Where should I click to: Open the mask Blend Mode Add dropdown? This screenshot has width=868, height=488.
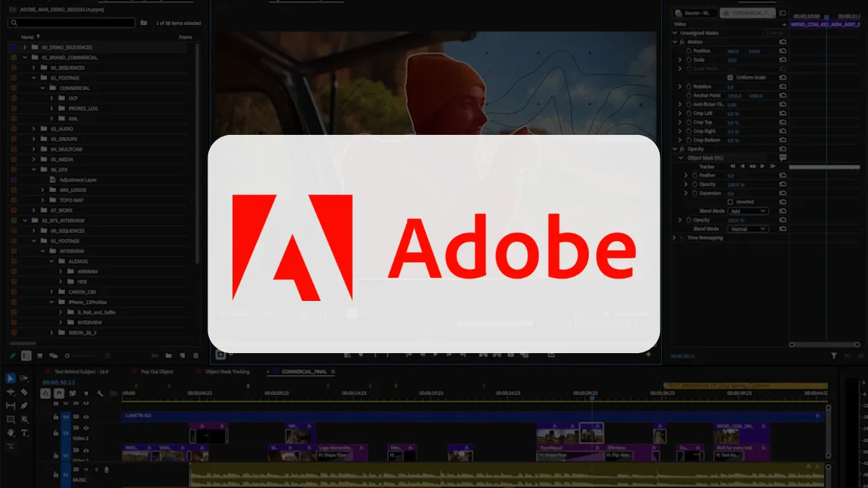[x=748, y=211]
